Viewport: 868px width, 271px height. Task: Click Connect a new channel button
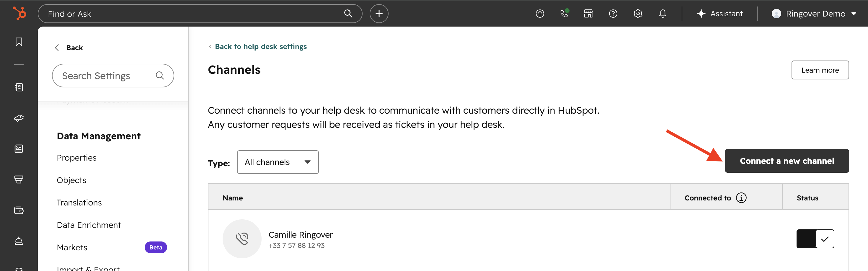tap(787, 161)
